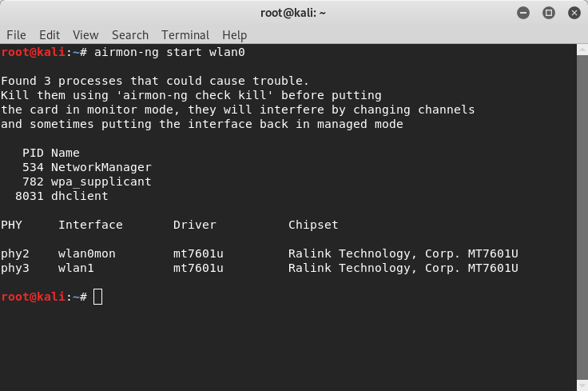Close the root@kali terminal window

(x=574, y=13)
